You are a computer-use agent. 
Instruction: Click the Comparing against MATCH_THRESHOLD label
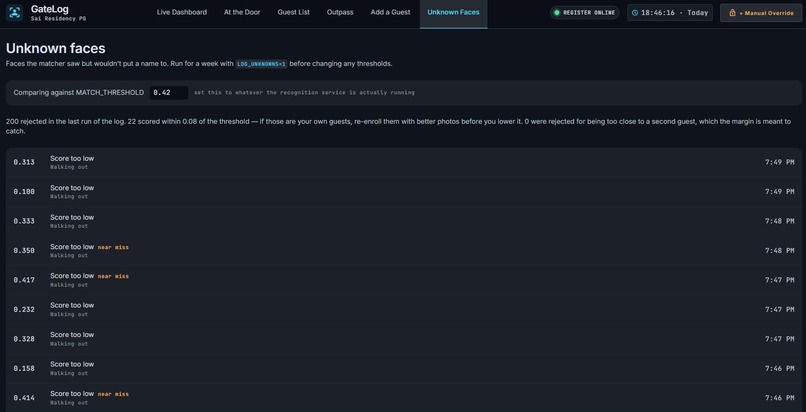pyautogui.click(x=79, y=92)
